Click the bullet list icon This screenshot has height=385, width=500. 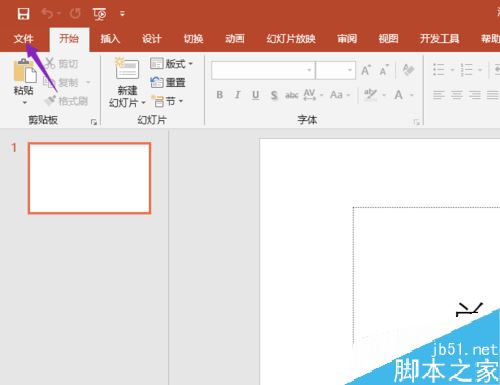[439, 70]
